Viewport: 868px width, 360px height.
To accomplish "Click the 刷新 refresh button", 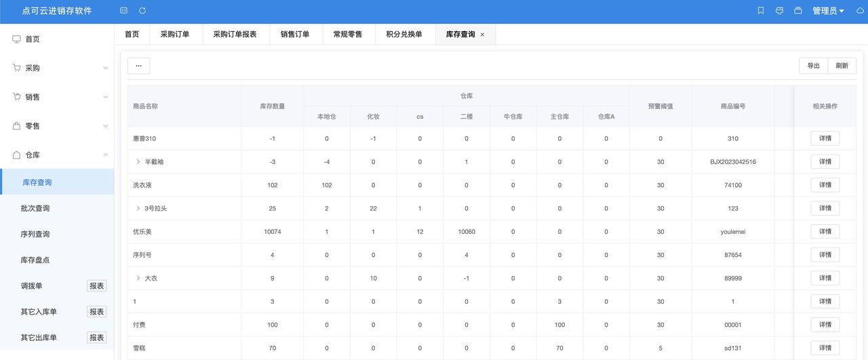I will pos(842,66).
